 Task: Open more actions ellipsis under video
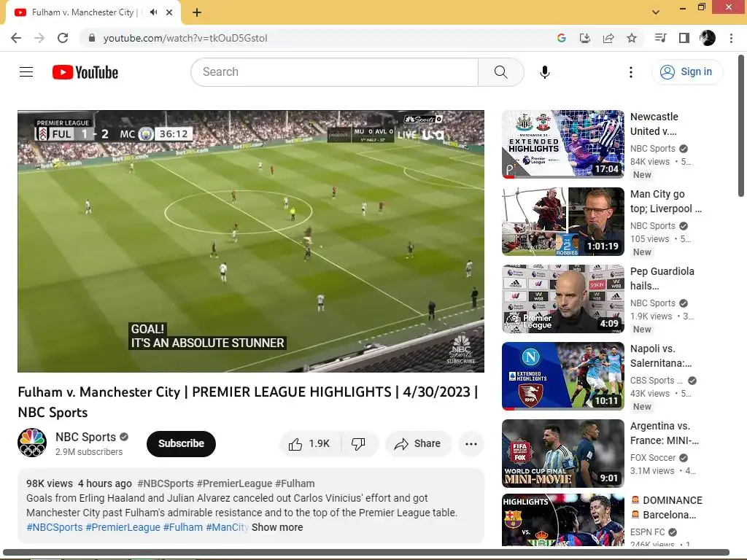point(471,444)
